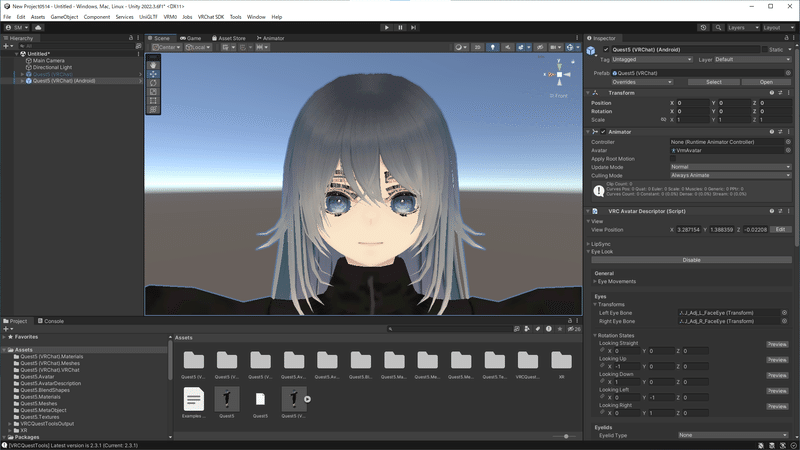Image resolution: width=800 pixels, height=450 pixels.
Task: Click the prefab Select button
Action: point(713,82)
